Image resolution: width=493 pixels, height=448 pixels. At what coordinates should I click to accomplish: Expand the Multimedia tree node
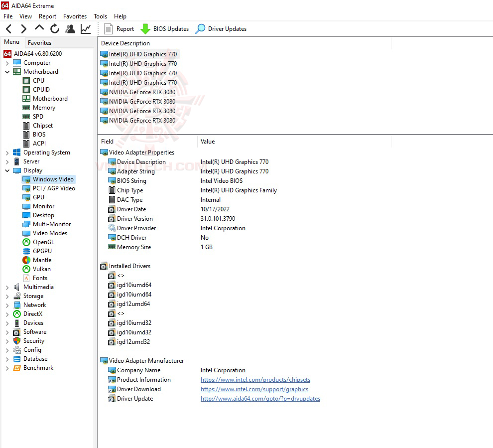(x=7, y=288)
